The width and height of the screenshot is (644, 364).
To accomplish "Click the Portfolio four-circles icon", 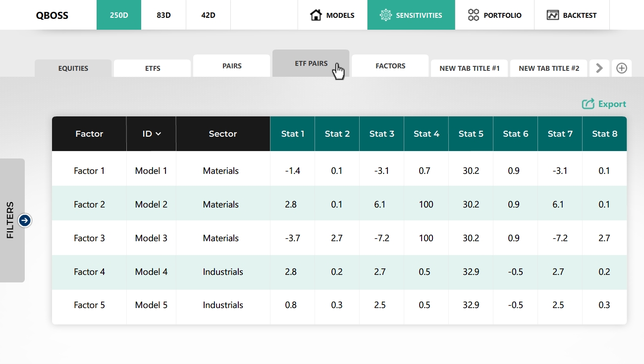I will (474, 15).
